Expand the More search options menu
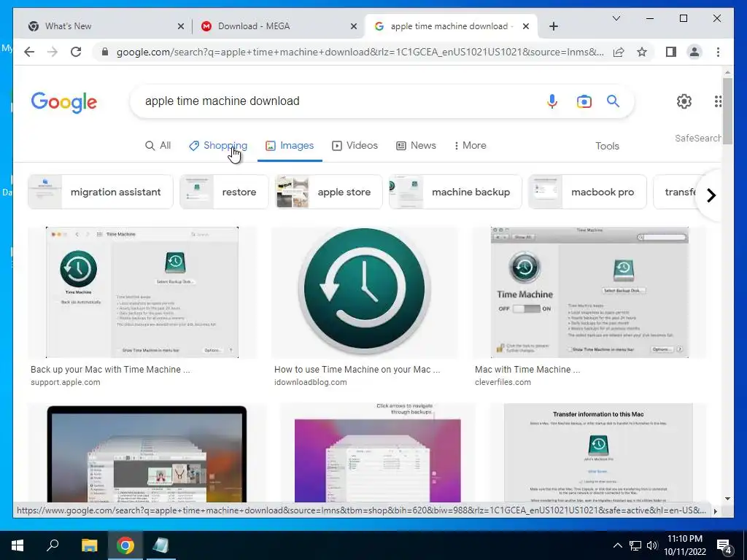Screen dimensions: 747x560 (470, 145)
